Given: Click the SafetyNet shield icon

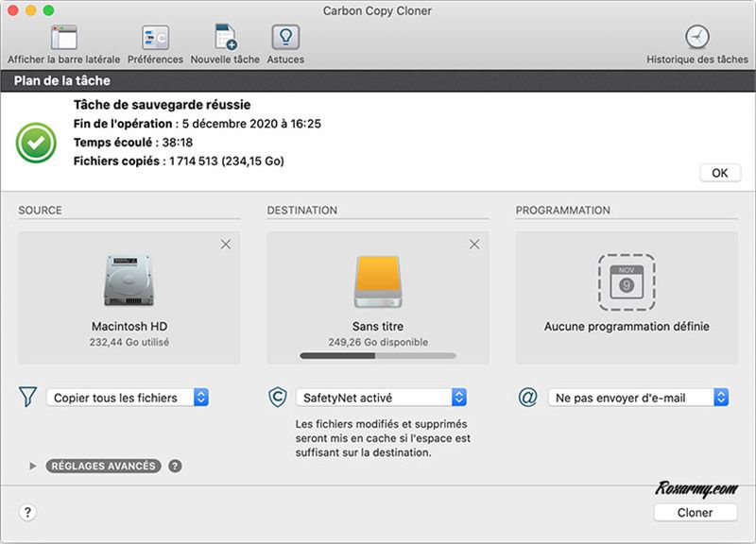Looking at the screenshot, I should pyautogui.click(x=278, y=398).
